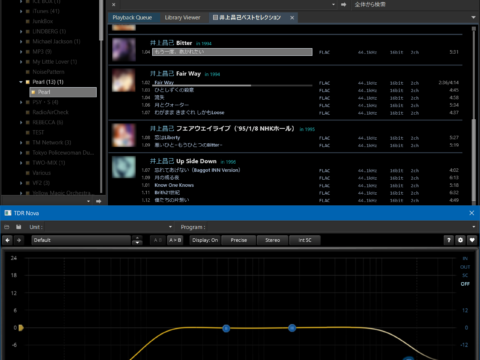Viewport: 480px width, 360px height.
Task: Switch to the Playback Queue tab
Action: pos(132,17)
